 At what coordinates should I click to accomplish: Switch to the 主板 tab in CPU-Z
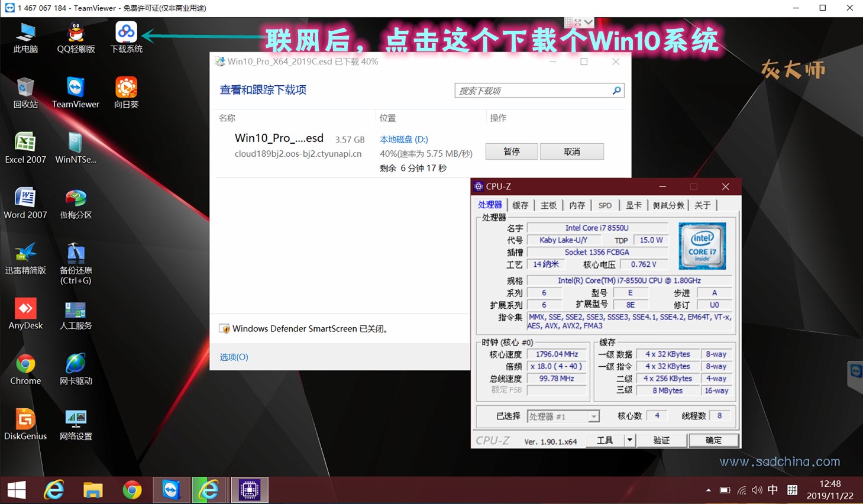pos(549,205)
